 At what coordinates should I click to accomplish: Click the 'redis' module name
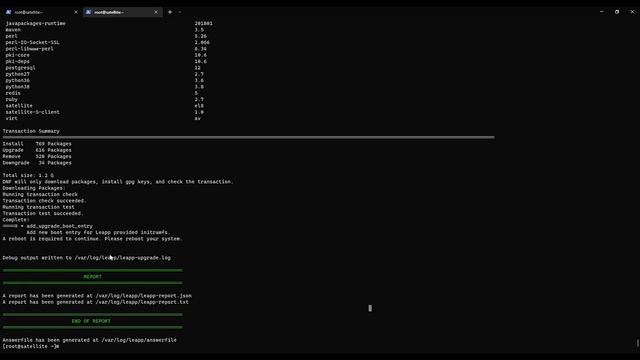13,93
